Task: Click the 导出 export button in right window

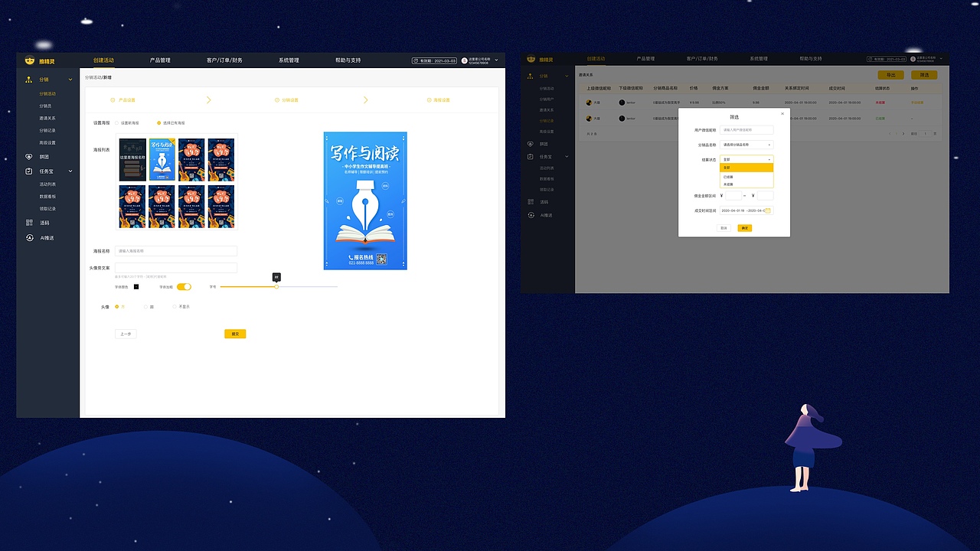Action: click(890, 75)
